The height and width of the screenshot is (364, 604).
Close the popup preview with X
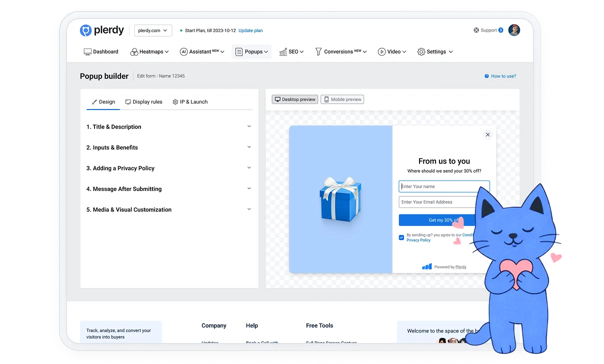(487, 134)
